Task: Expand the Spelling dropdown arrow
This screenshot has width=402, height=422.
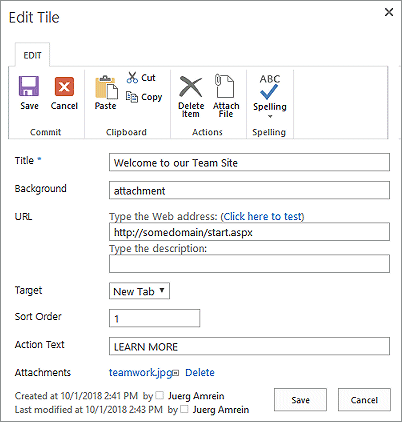Action: click(270, 116)
